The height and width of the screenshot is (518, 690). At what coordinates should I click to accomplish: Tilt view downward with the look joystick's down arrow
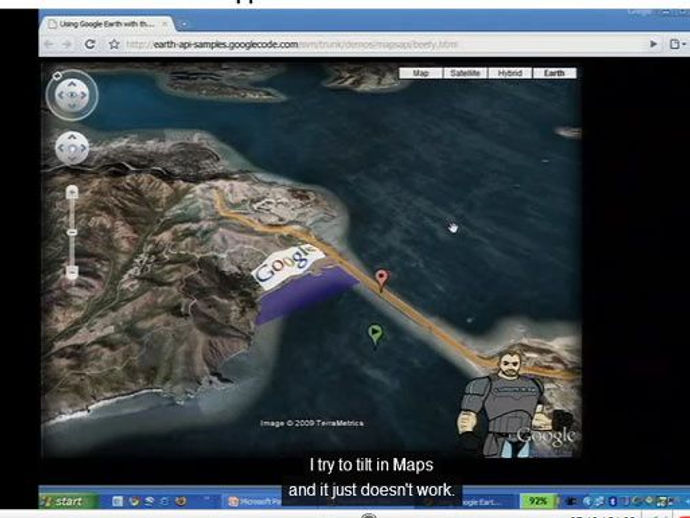point(72,106)
